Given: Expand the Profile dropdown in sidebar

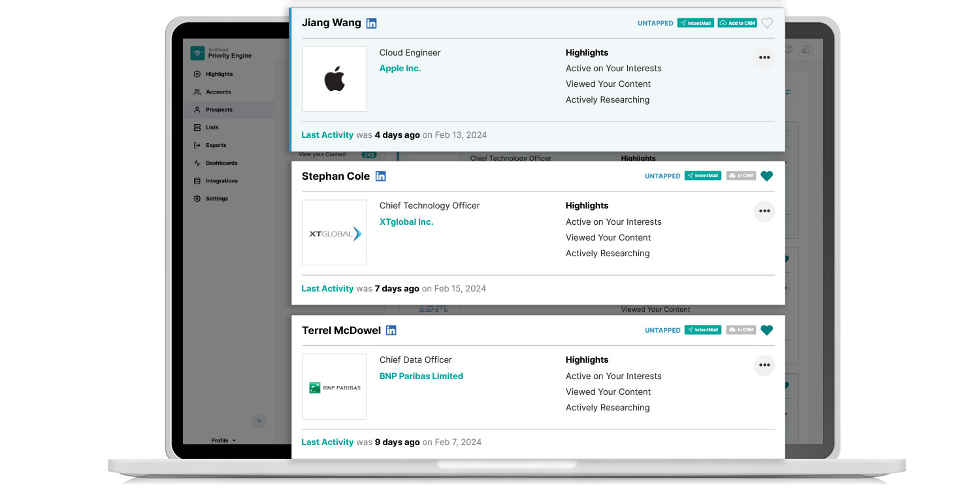Looking at the screenshot, I should pyautogui.click(x=223, y=440).
